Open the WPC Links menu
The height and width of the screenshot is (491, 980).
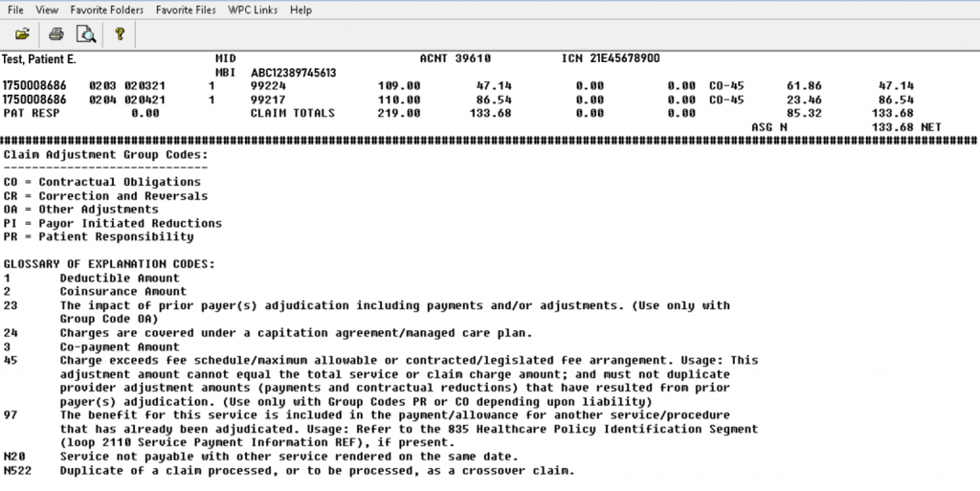click(254, 10)
